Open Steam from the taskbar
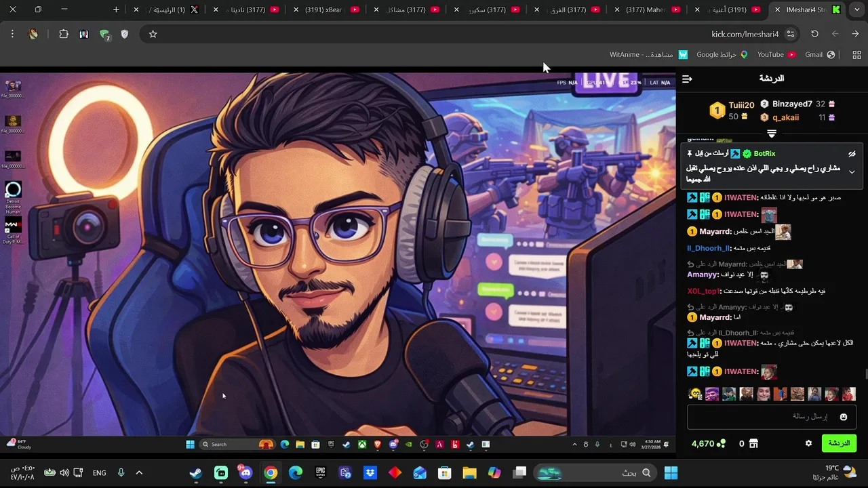 pos(196,473)
